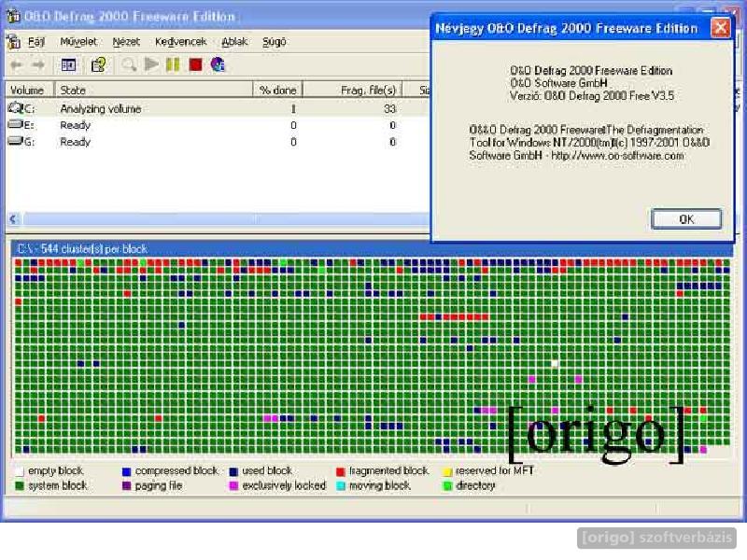The image size is (747, 560).
Task: Select the C: drive icon
Action: click(x=16, y=108)
